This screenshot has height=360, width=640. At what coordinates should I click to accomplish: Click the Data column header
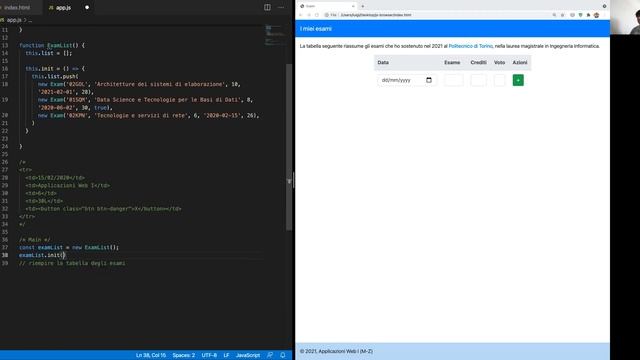pyautogui.click(x=383, y=62)
